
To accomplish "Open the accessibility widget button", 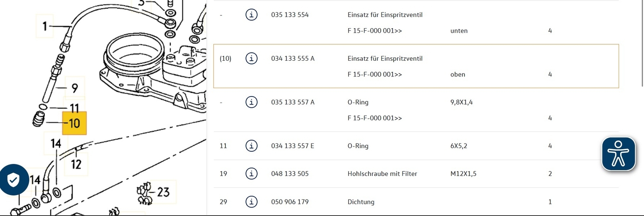I will (619, 154).
